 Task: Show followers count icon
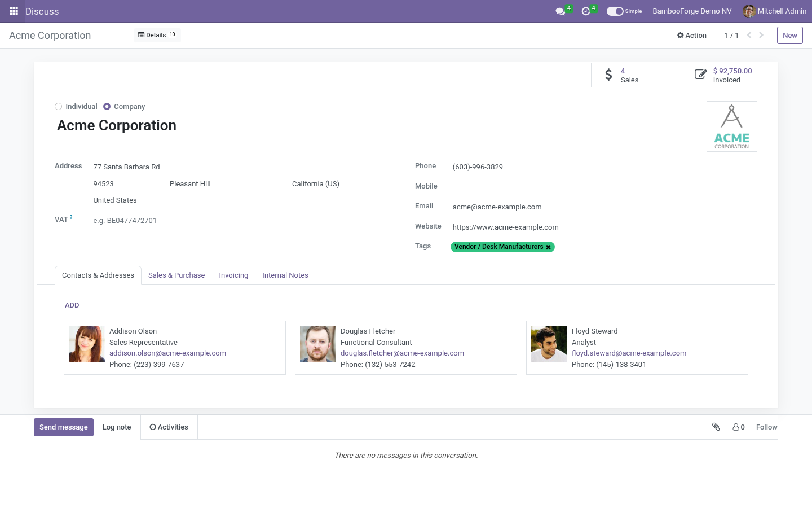pos(739,427)
